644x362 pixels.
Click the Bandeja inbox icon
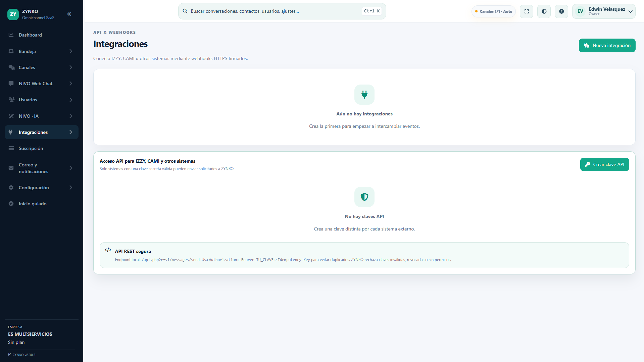[11, 51]
